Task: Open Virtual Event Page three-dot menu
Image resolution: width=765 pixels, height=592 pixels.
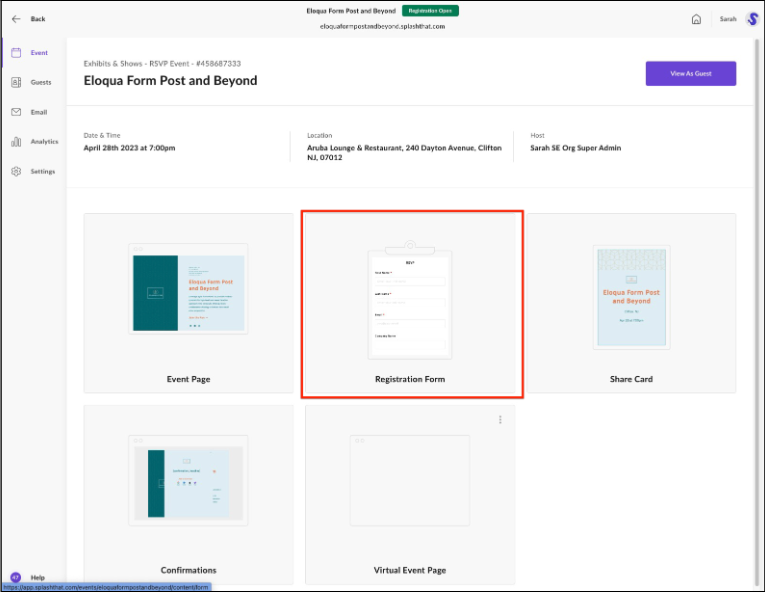Action: pyautogui.click(x=500, y=420)
